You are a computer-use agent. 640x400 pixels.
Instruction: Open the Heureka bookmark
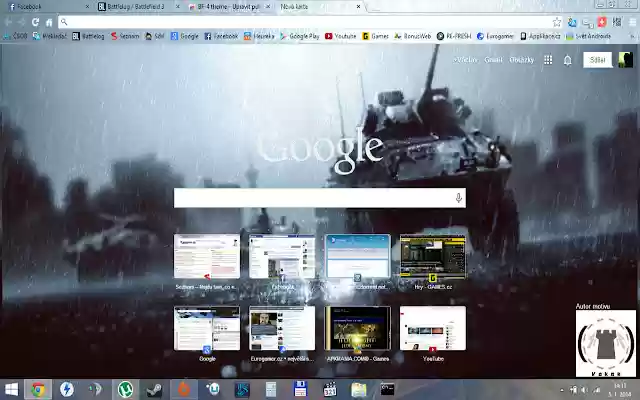[x=259, y=36]
